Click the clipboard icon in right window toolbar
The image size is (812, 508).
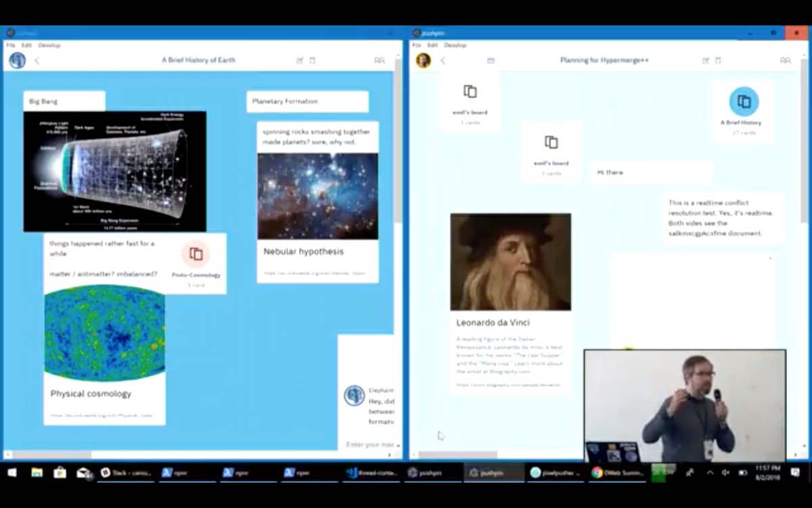pyautogui.click(x=719, y=60)
